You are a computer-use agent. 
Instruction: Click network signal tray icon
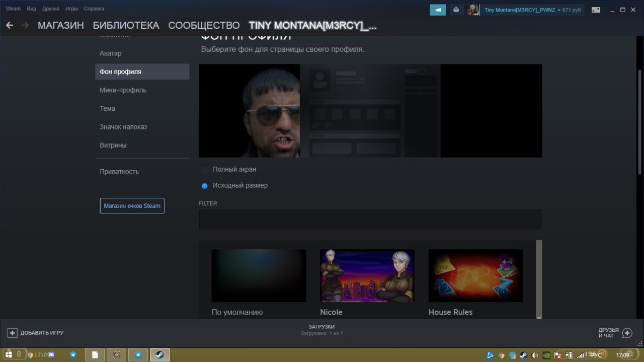581,355
